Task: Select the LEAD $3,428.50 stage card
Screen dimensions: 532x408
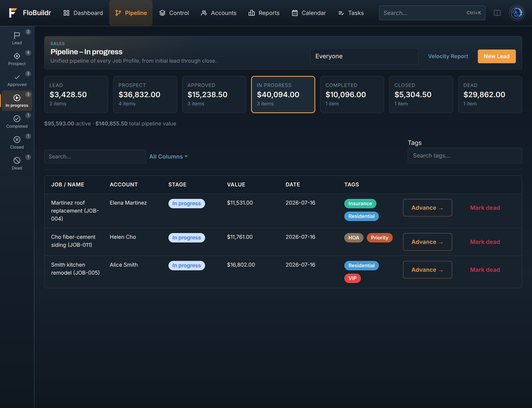Action: pos(76,95)
